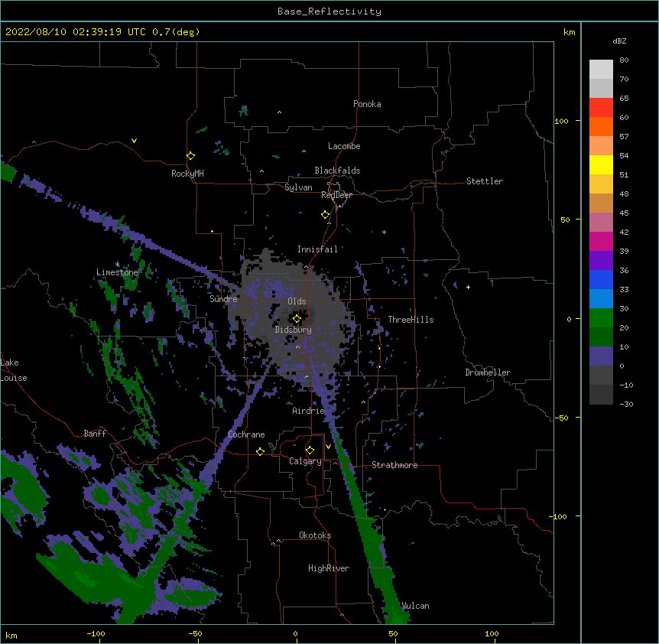Click the yellow 54 dBZ legend color
Image resolution: width=659 pixels, height=644 pixels.
pyautogui.click(x=601, y=164)
